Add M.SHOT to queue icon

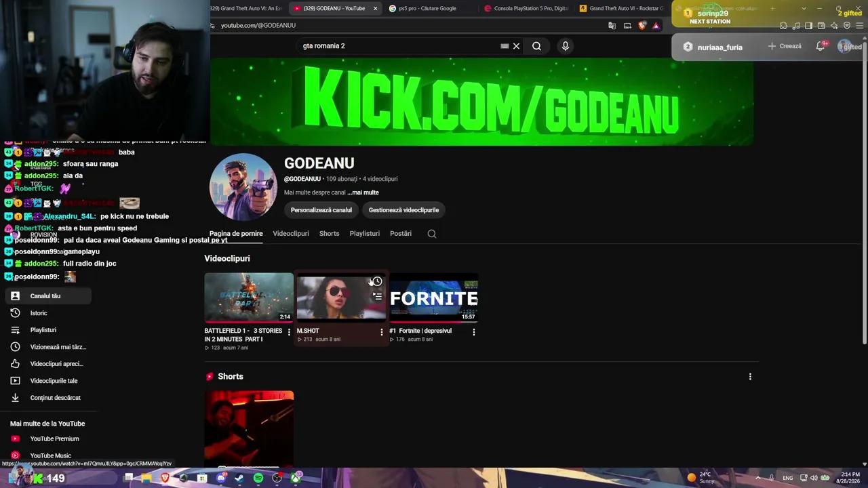click(377, 296)
